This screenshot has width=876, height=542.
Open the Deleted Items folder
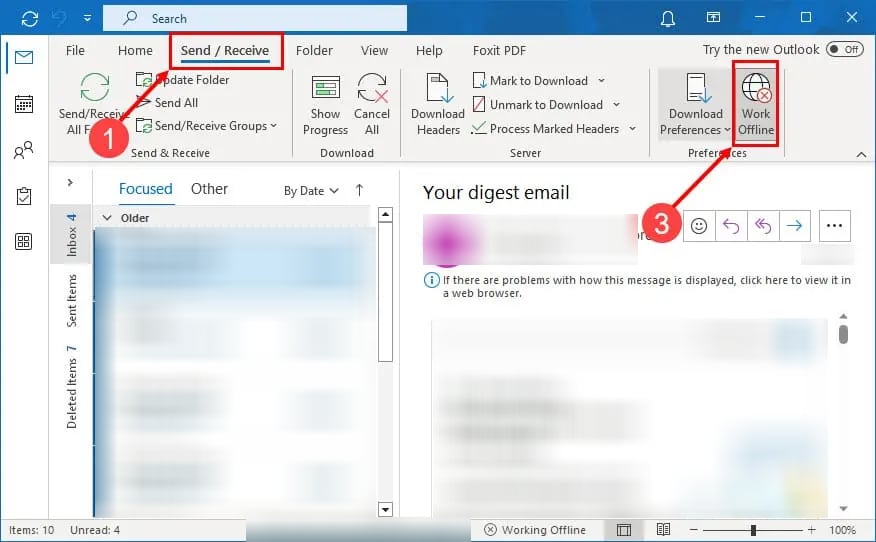pyautogui.click(x=72, y=387)
